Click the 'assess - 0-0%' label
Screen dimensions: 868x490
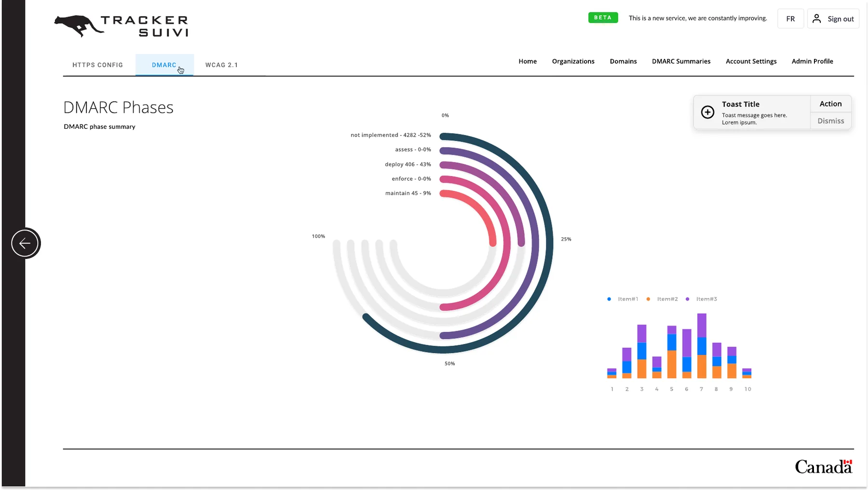[413, 150]
